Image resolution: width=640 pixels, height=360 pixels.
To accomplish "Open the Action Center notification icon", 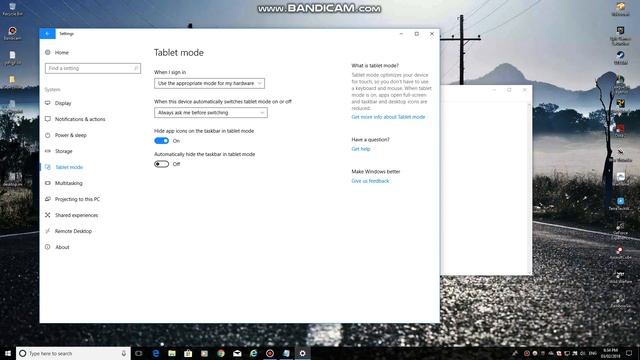I will coord(629,353).
